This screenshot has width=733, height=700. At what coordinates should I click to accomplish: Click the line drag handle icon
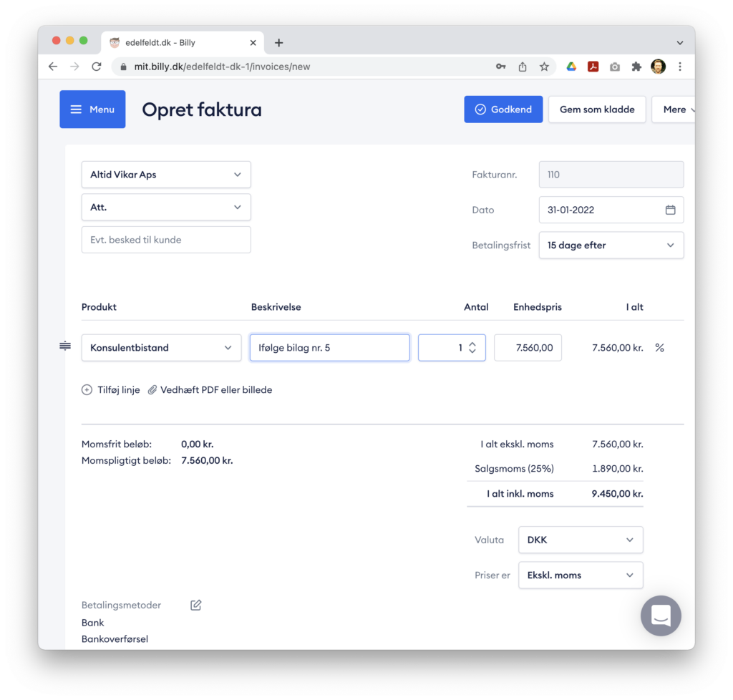(x=65, y=346)
